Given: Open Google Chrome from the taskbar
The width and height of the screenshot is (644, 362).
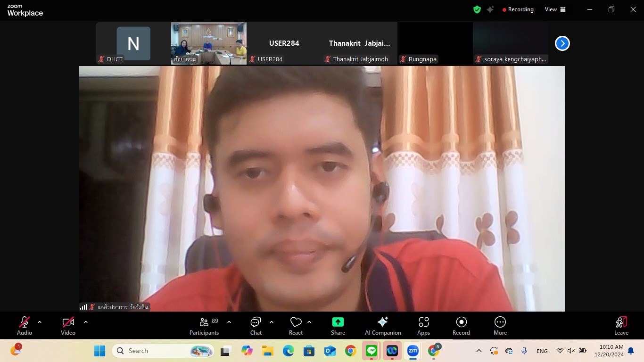Looking at the screenshot, I should [350, 351].
